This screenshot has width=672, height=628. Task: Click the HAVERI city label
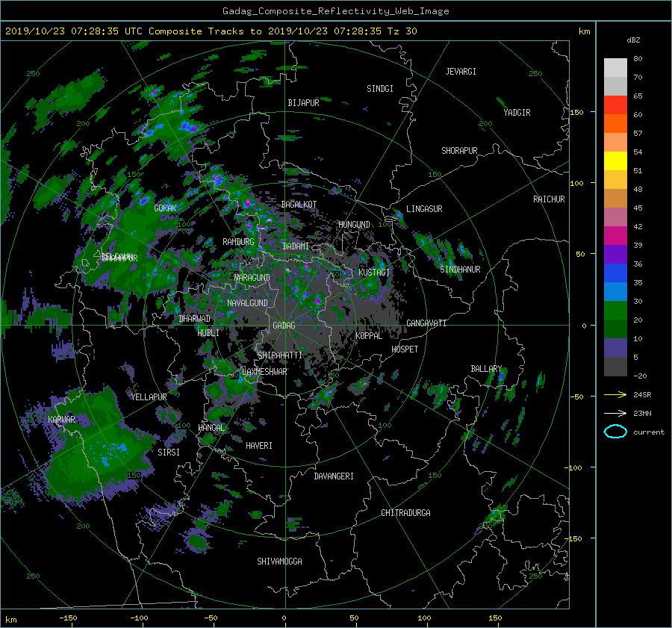click(259, 447)
